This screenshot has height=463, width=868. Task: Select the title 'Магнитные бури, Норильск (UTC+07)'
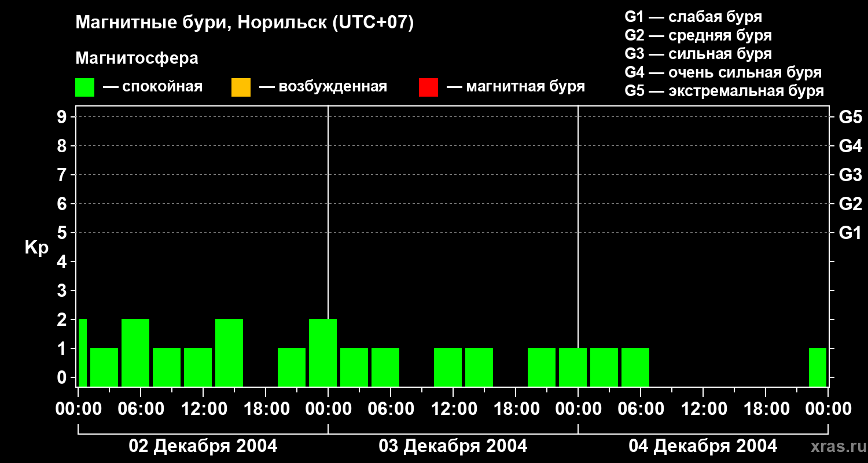(245, 23)
